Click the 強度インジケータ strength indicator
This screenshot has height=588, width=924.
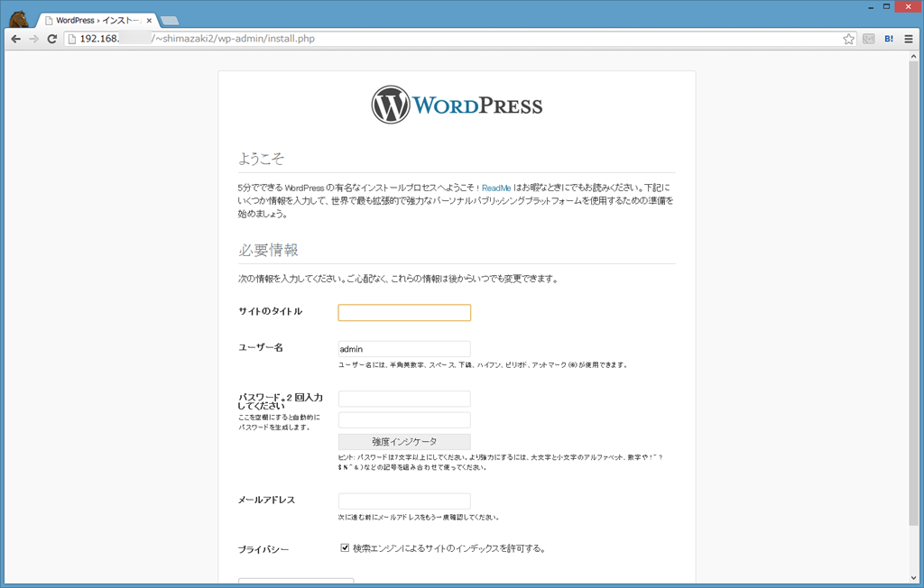[x=404, y=442]
